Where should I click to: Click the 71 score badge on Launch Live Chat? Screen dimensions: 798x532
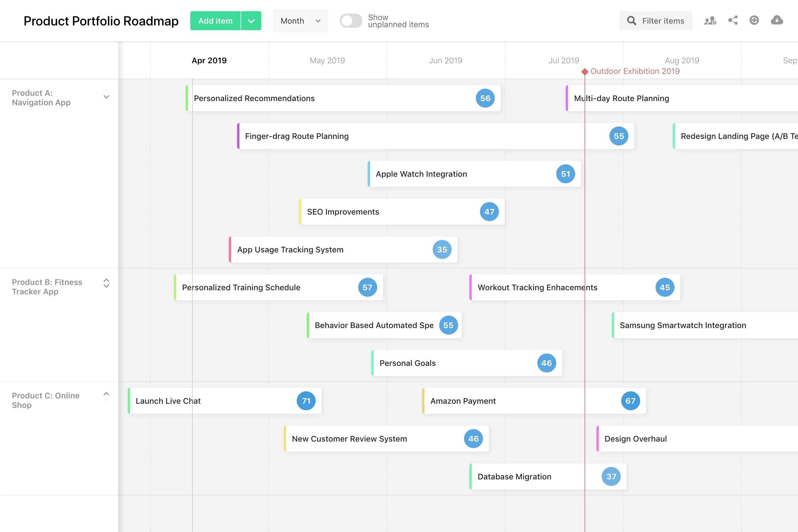[x=306, y=401]
